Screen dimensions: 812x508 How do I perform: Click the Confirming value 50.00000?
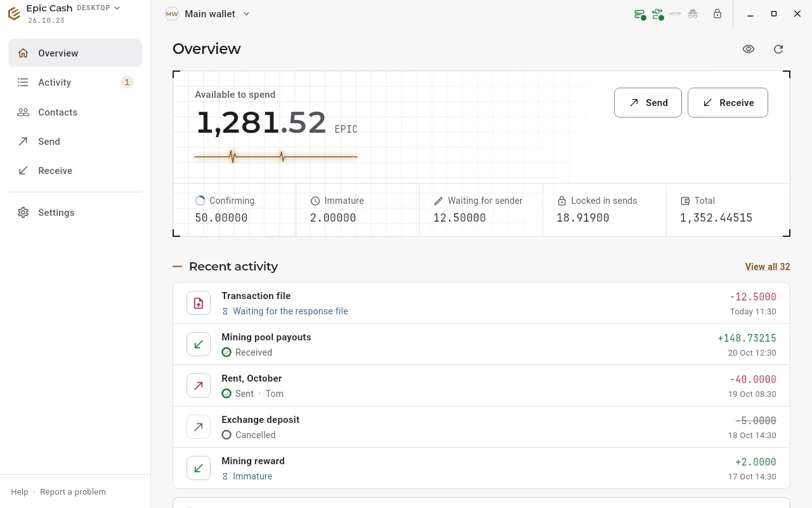click(221, 218)
